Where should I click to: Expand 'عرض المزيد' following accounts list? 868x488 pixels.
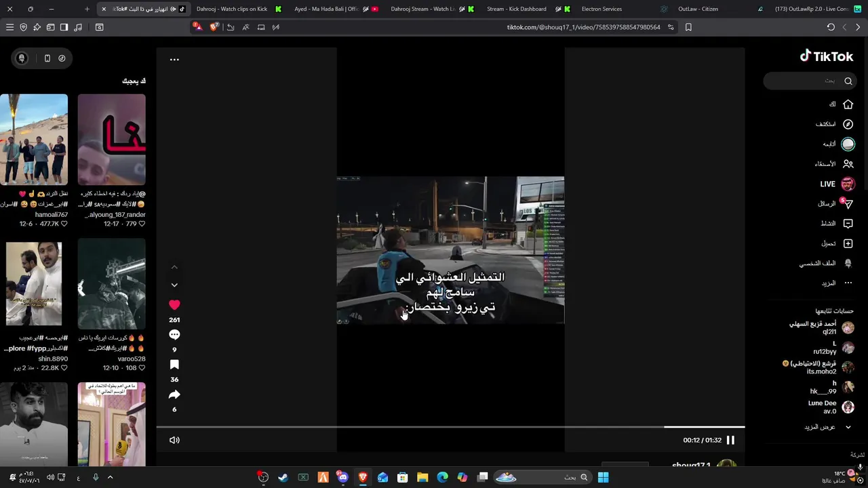[827, 427]
